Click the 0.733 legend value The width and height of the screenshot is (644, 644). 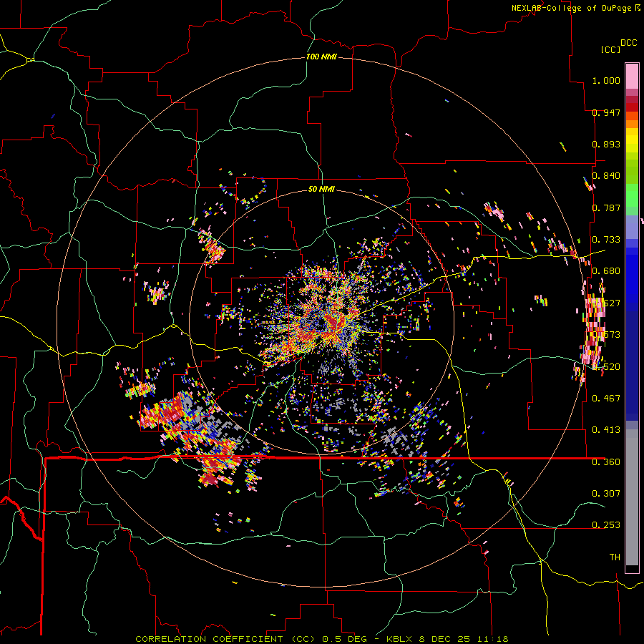(x=606, y=240)
